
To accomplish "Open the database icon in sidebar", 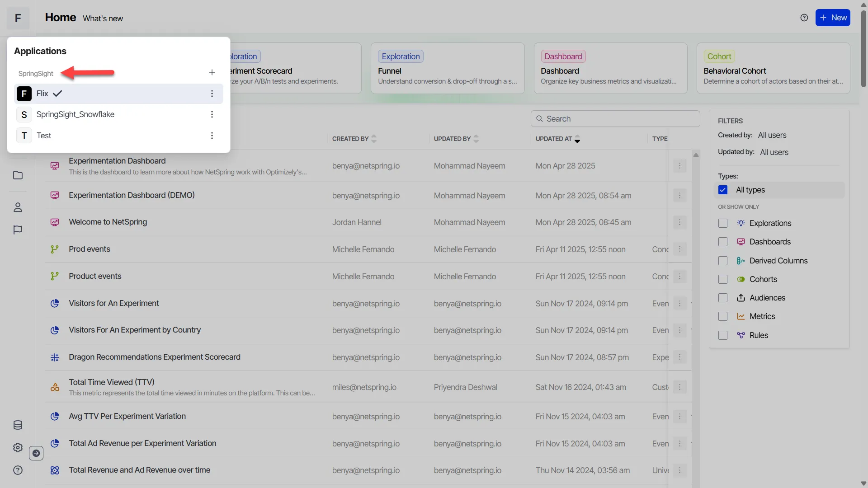I will point(18,425).
